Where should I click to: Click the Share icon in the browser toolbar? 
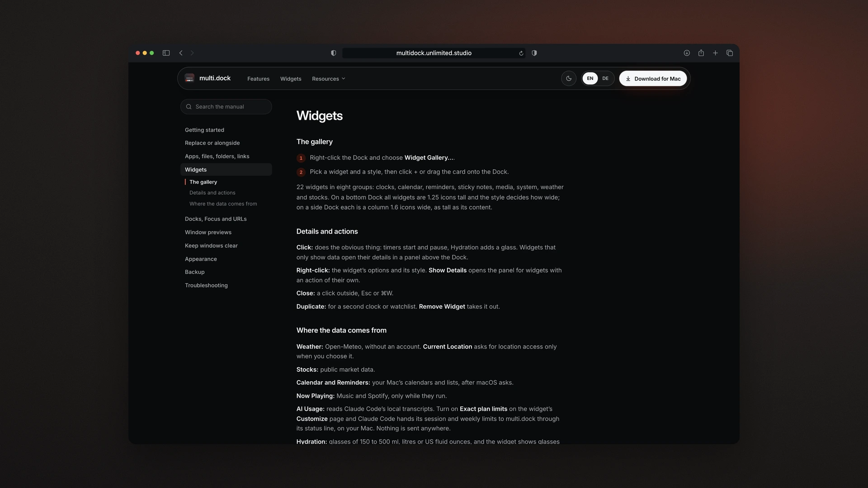tap(701, 53)
